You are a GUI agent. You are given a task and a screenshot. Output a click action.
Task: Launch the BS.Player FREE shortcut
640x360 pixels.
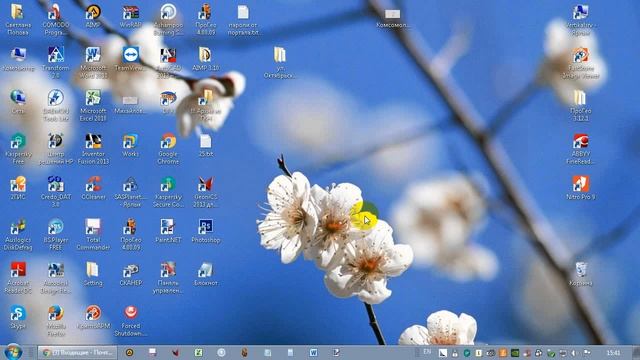click(x=56, y=235)
